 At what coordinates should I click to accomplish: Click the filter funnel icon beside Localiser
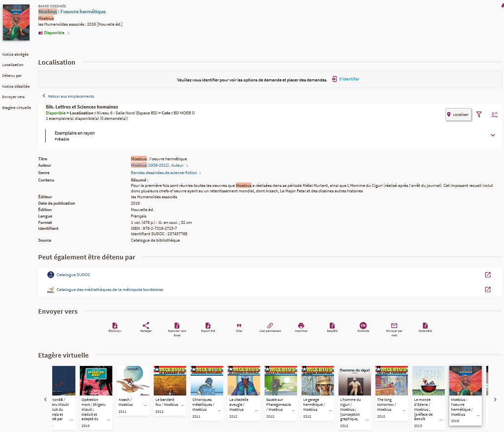pyautogui.click(x=479, y=114)
